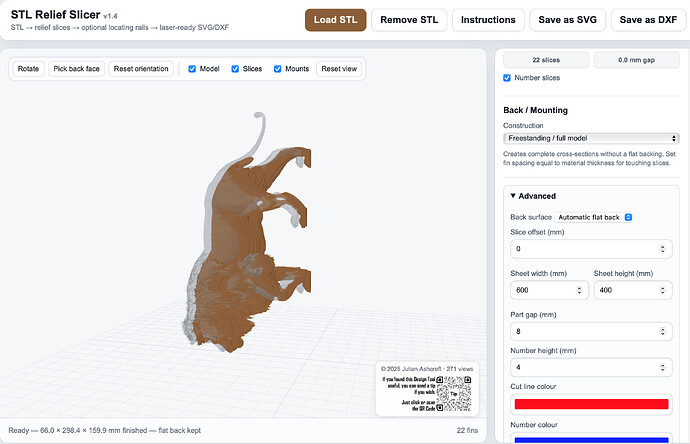The width and height of the screenshot is (690, 444).
Task: Click Reset view button
Action: pos(339,69)
